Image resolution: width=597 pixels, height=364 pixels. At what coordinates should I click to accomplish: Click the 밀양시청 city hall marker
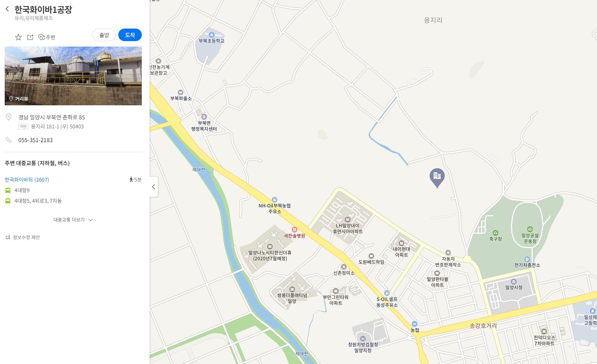coord(514,281)
